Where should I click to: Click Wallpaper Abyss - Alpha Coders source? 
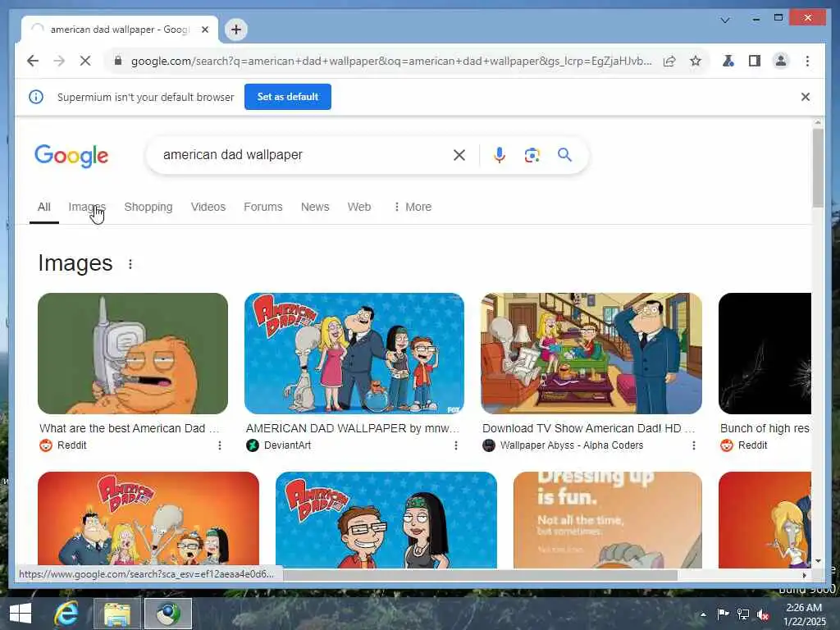(x=572, y=445)
